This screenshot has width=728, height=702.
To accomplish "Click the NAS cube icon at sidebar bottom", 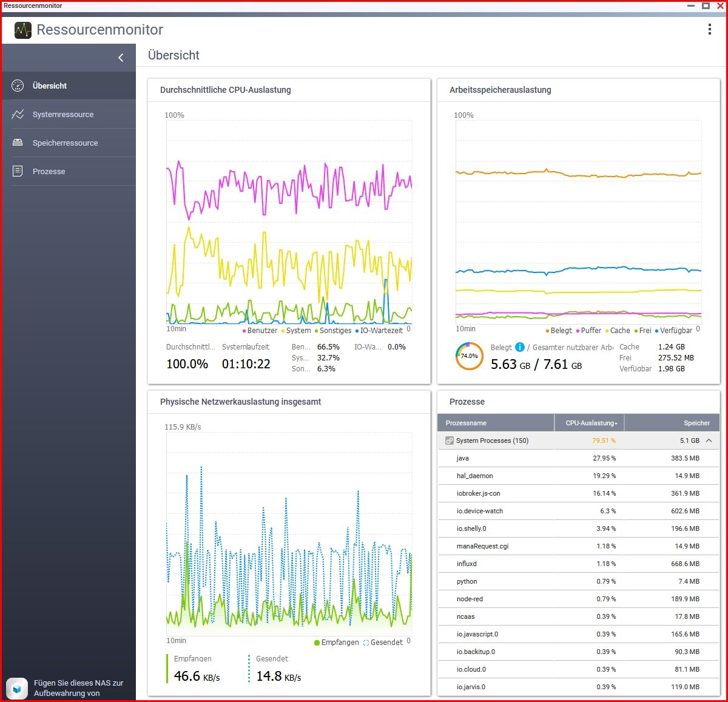I will tap(18, 689).
